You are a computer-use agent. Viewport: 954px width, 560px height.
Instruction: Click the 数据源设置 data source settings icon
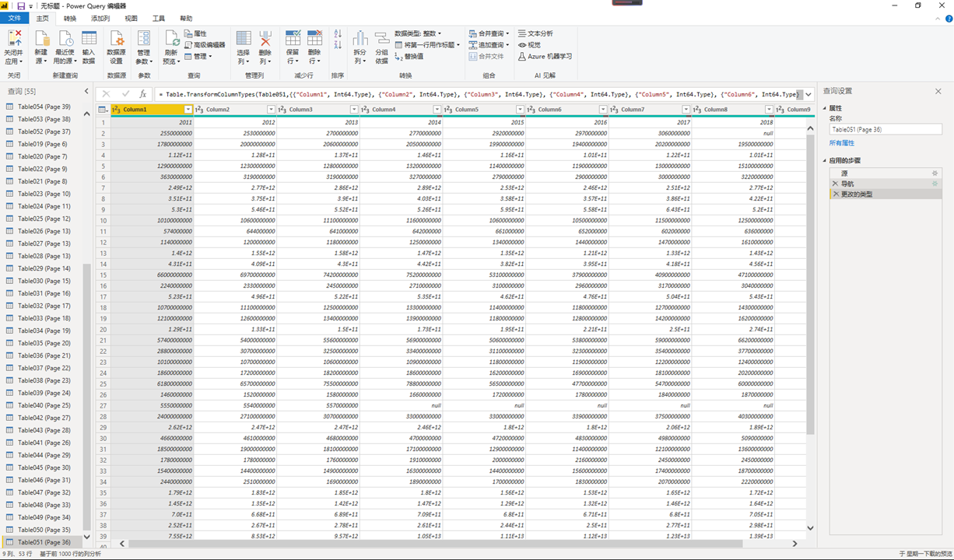[x=116, y=39]
